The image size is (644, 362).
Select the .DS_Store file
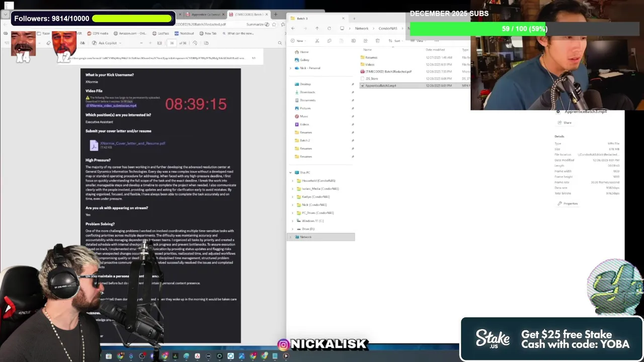click(x=371, y=78)
